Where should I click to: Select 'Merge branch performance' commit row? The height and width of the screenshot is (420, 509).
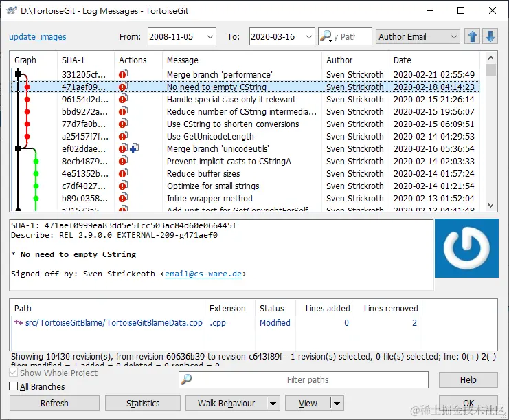pos(245,74)
